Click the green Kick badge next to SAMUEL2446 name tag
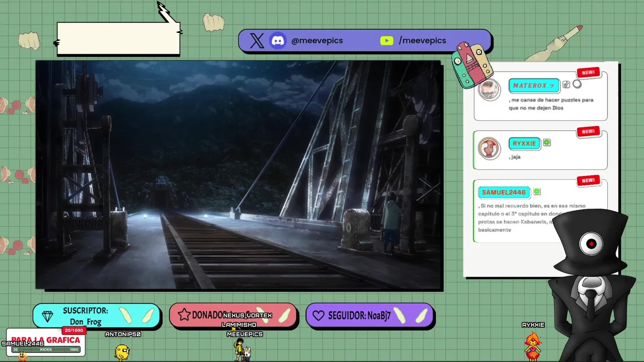Screen dimensions: 644x362 [537, 192]
